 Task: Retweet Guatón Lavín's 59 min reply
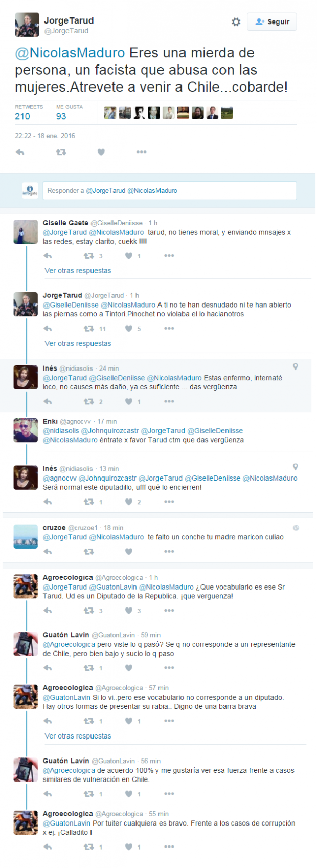tap(88, 668)
